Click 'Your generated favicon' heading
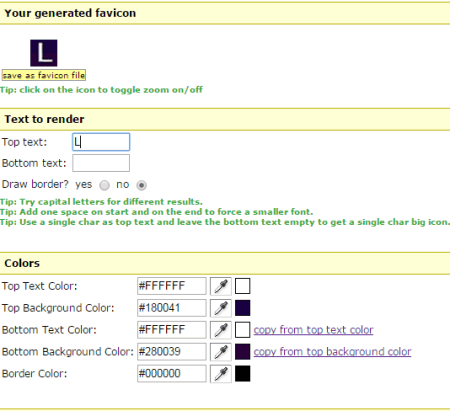Viewport: 450px width, 411px height. pyautogui.click(x=70, y=13)
